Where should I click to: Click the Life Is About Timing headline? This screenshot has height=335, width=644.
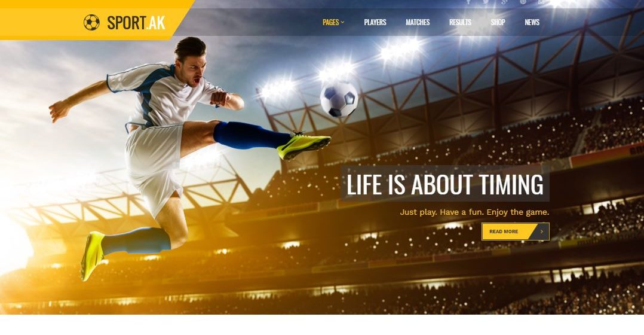445,184
